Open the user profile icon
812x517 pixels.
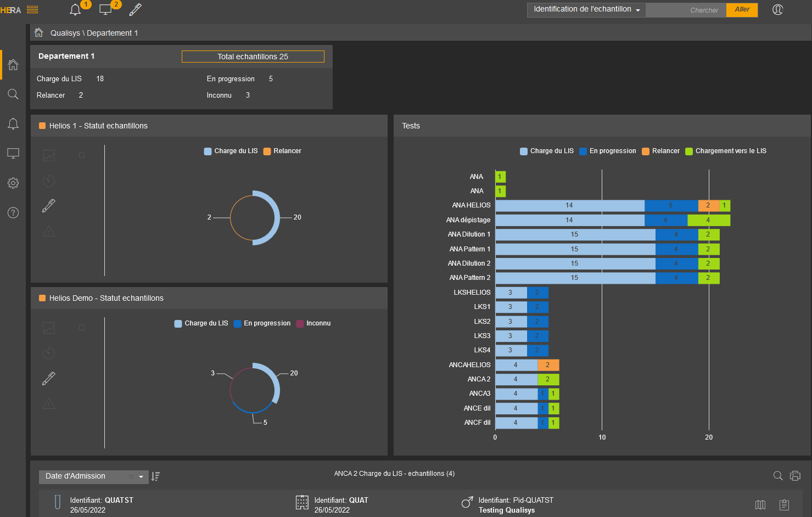[777, 10]
